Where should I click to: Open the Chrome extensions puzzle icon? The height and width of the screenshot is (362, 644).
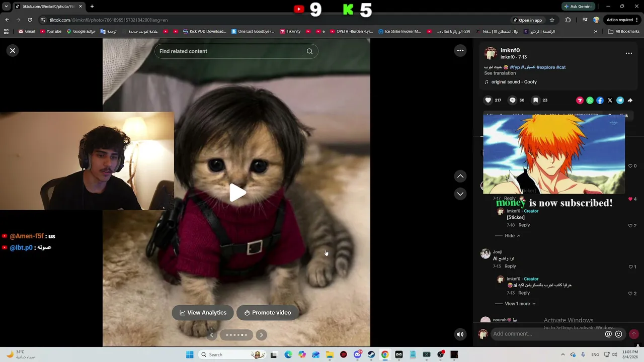(568, 20)
